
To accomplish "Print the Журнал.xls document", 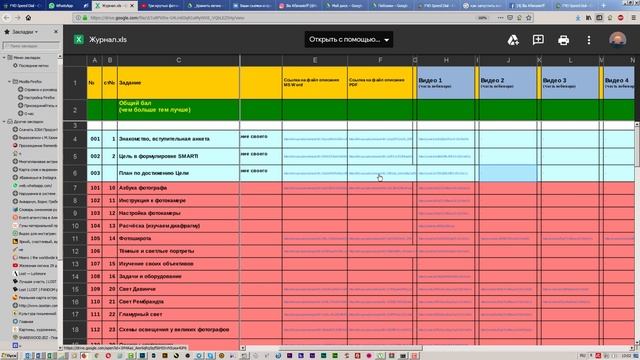I will pyautogui.click(x=563, y=40).
